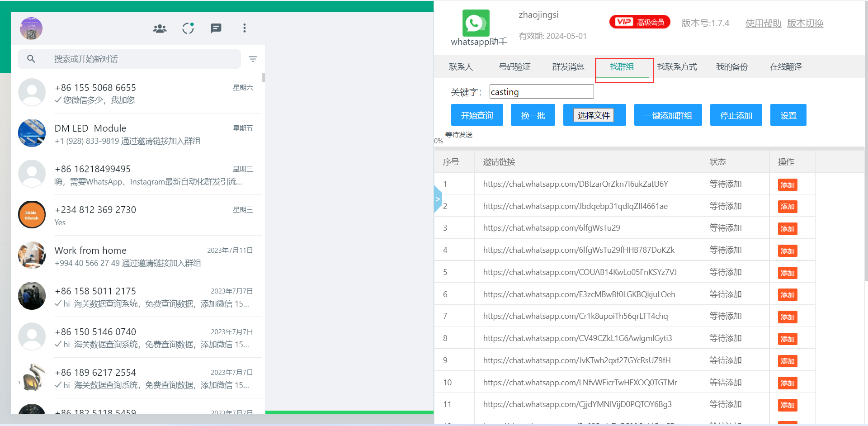The image size is (868, 426).
Task: Click the whatsapp助手 green logo
Action: click(x=476, y=23)
